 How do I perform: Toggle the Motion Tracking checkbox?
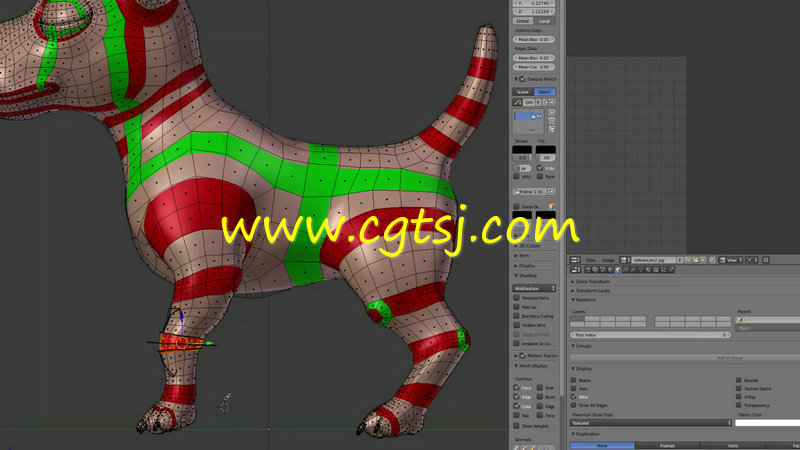(x=522, y=356)
